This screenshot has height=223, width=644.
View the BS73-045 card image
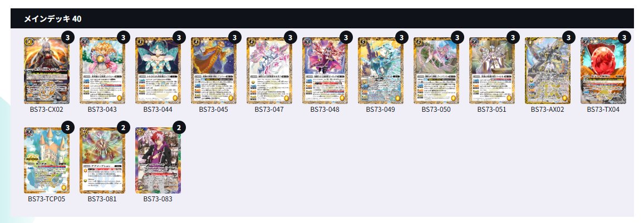[214, 71]
